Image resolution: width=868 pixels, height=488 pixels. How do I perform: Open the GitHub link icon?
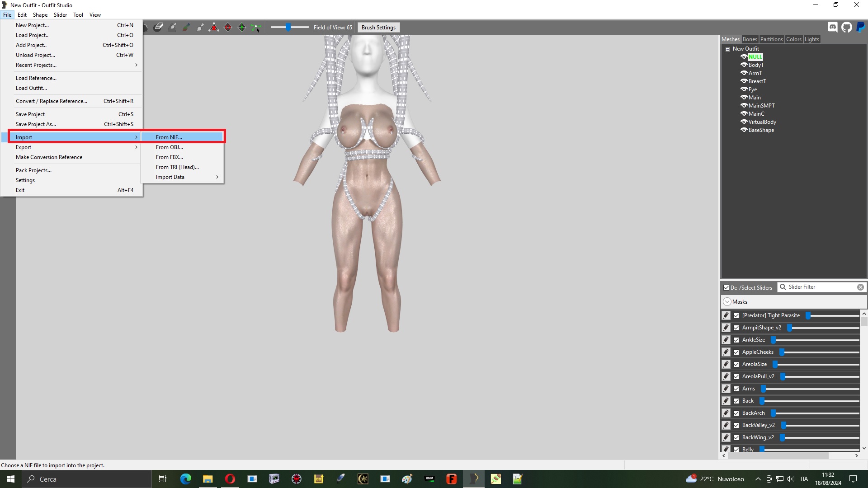click(847, 27)
